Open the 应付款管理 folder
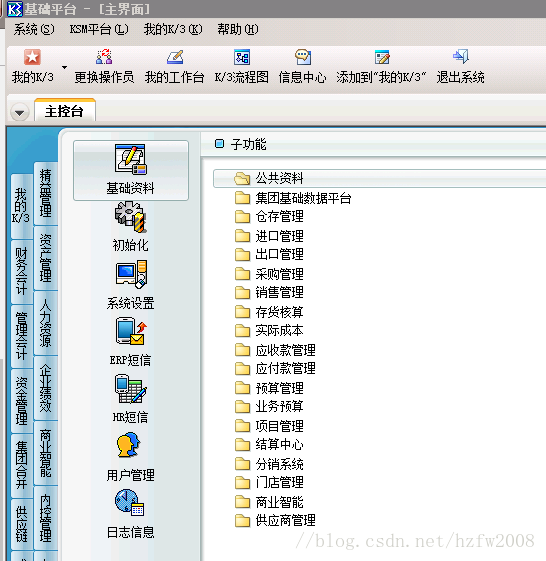This screenshot has width=546, height=561. point(276,369)
